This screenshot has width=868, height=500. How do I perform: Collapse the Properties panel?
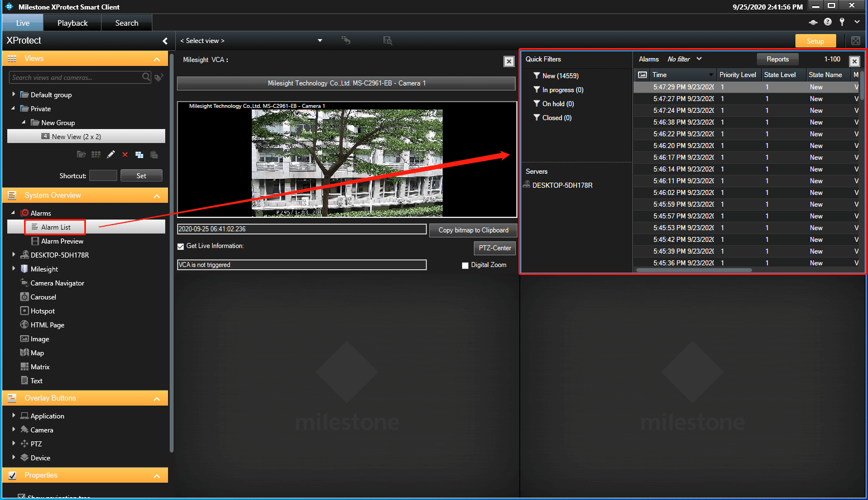[157, 476]
